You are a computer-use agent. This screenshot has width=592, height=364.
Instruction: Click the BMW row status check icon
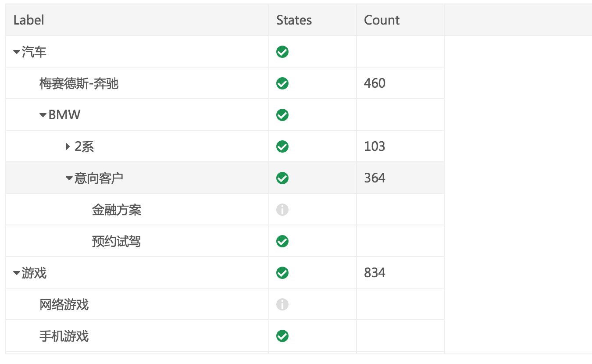282,115
